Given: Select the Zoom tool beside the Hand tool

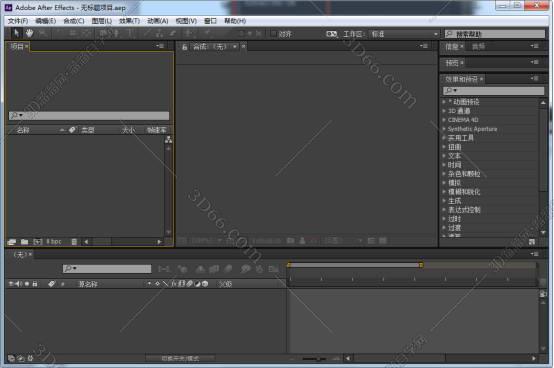Looking at the screenshot, I should [x=43, y=34].
